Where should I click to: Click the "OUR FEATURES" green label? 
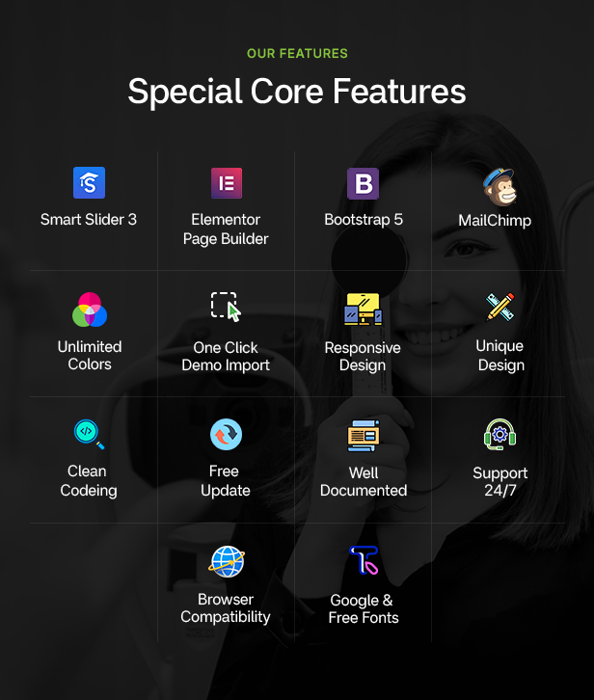coord(297,54)
